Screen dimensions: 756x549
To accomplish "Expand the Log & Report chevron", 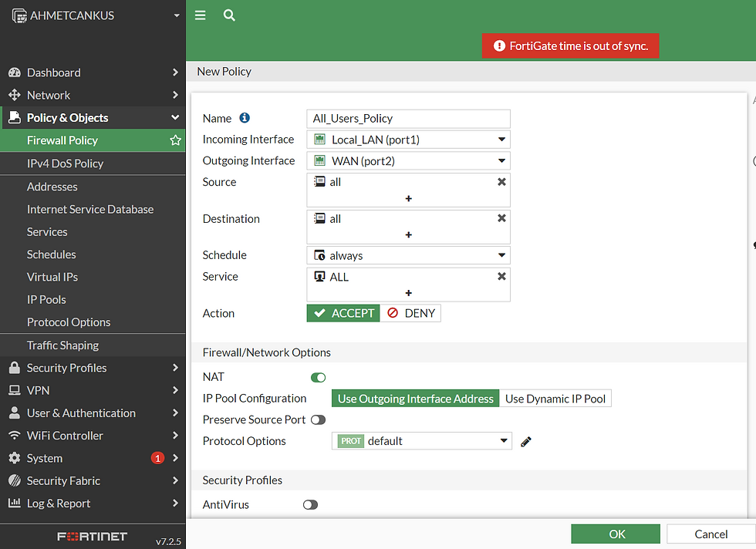I will [176, 503].
